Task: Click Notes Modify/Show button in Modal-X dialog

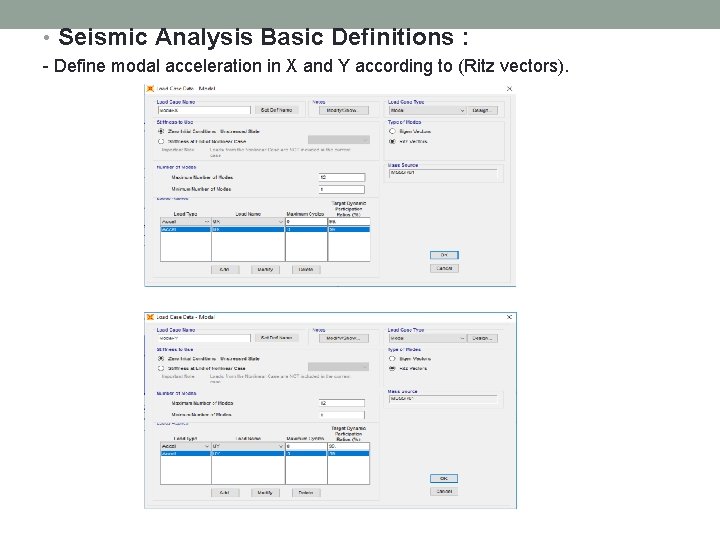Action: tap(344, 110)
